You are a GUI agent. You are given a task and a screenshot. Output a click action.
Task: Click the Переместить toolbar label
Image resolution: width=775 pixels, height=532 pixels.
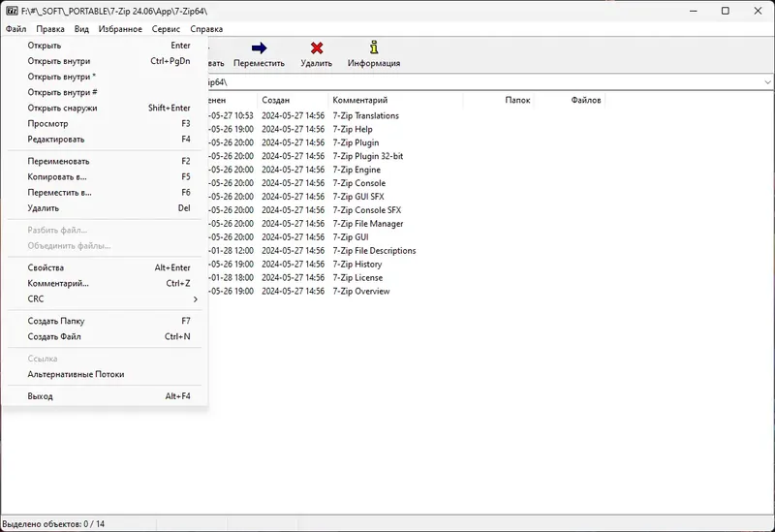tap(259, 63)
